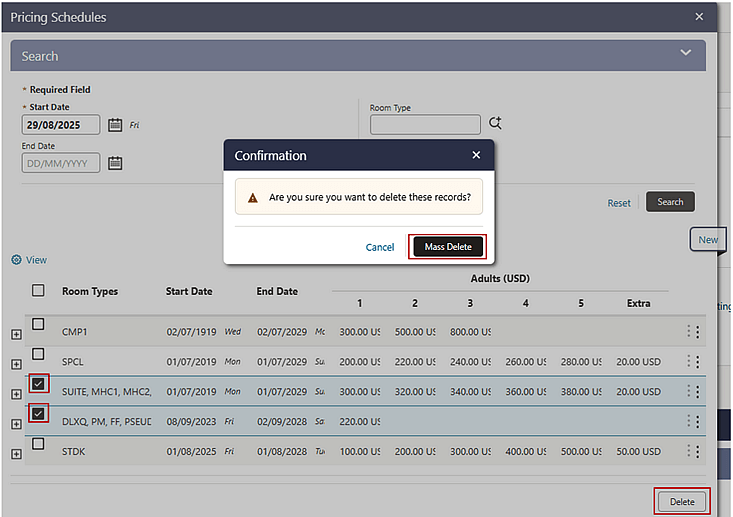Click the SPCL room type cell
The width and height of the screenshot is (733, 517).
(x=72, y=362)
